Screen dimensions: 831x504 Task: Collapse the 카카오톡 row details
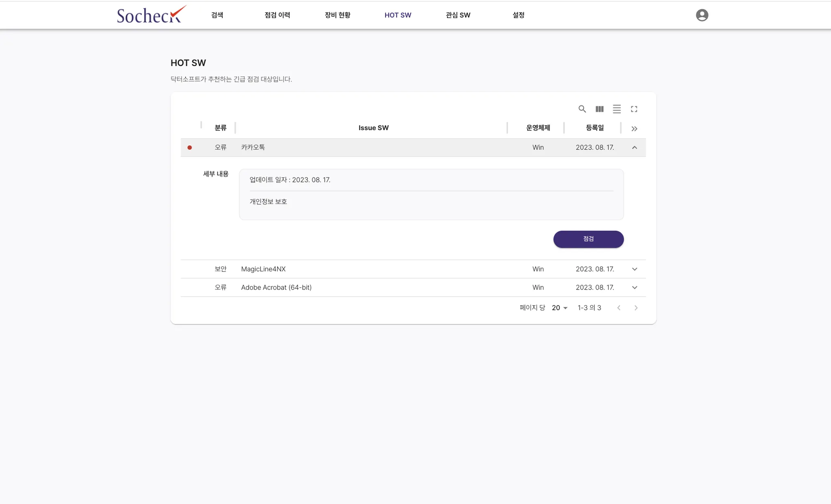(x=635, y=148)
